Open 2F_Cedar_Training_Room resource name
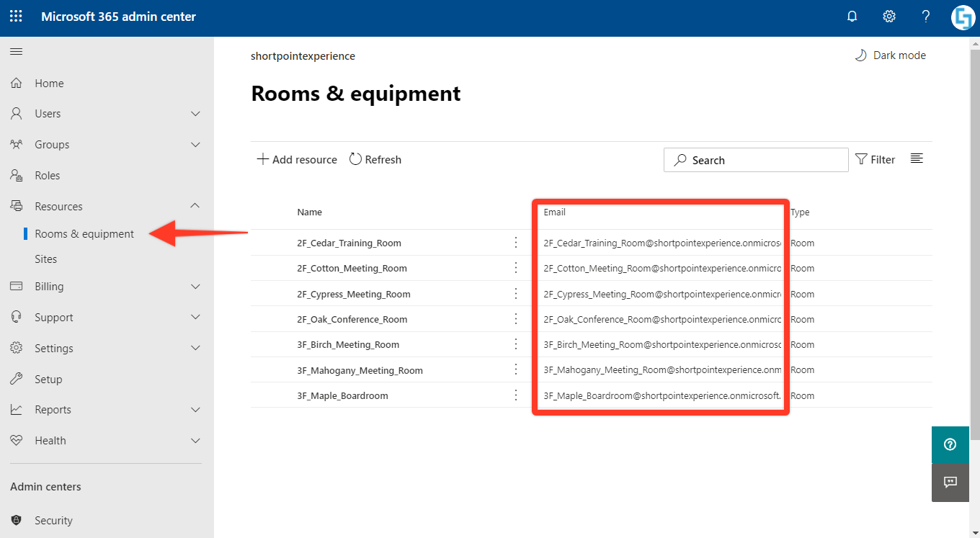 [349, 243]
